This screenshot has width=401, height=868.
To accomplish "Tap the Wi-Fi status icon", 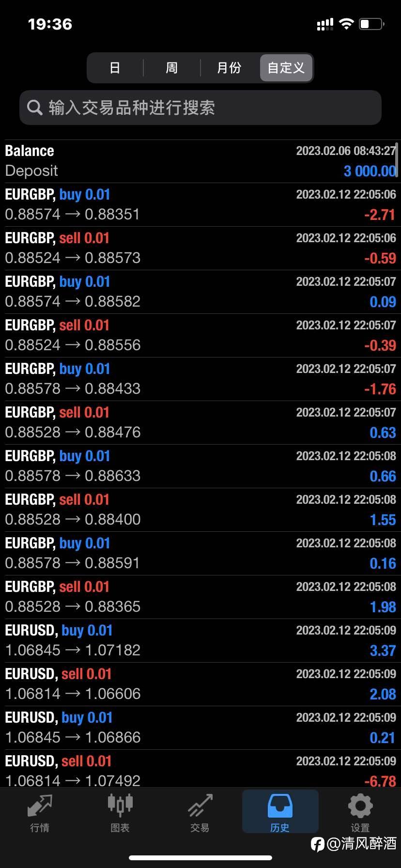I will pyautogui.click(x=346, y=24).
